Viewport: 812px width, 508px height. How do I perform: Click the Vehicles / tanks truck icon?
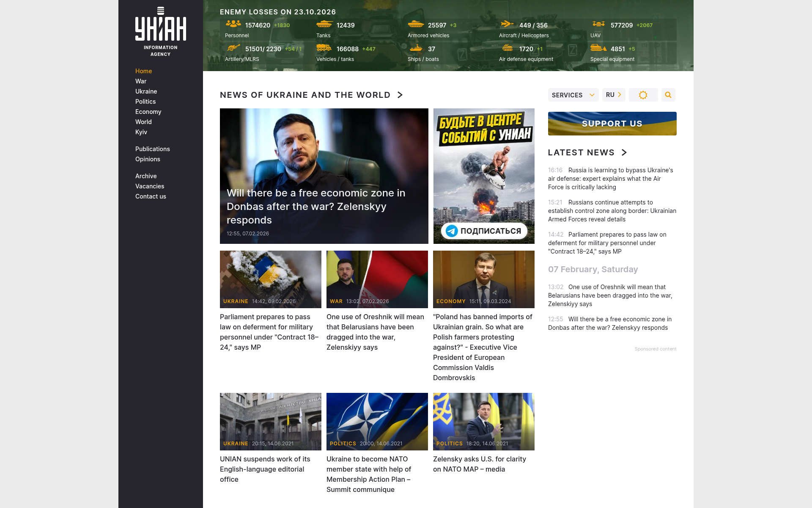point(324,48)
